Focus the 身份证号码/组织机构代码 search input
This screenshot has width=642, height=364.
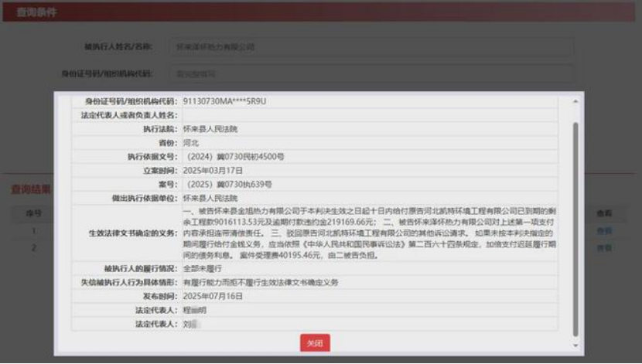371,74
